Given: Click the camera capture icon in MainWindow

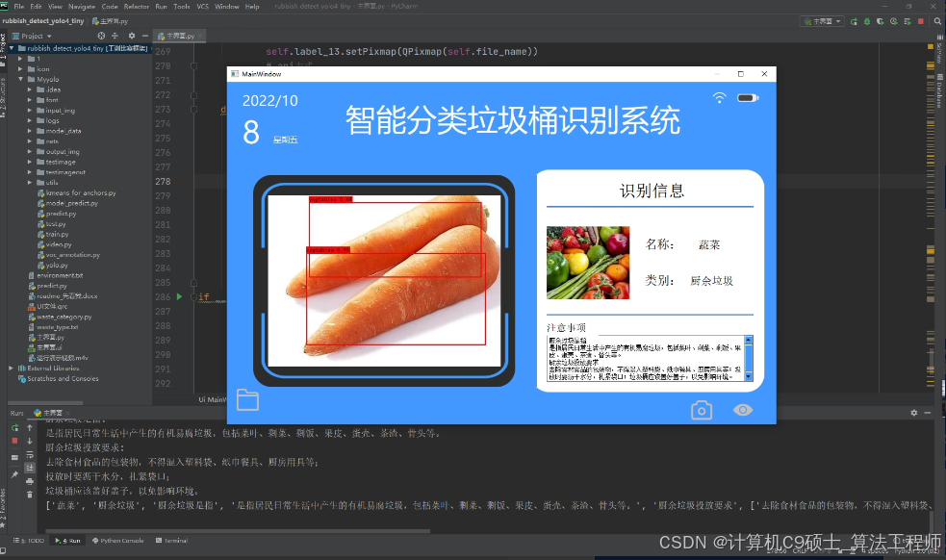Looking at the screenshot, I should pos(701,410).
